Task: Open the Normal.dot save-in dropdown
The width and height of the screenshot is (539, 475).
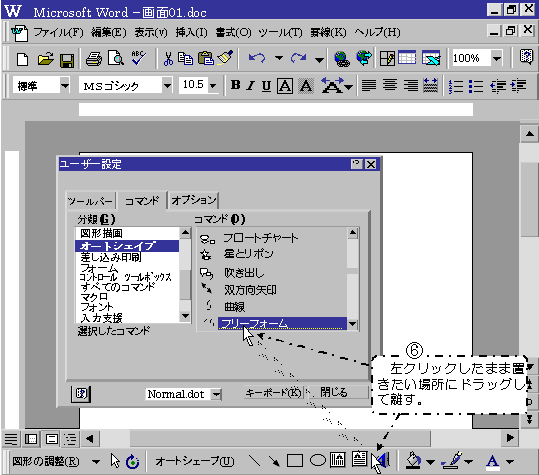Action: 216,394
